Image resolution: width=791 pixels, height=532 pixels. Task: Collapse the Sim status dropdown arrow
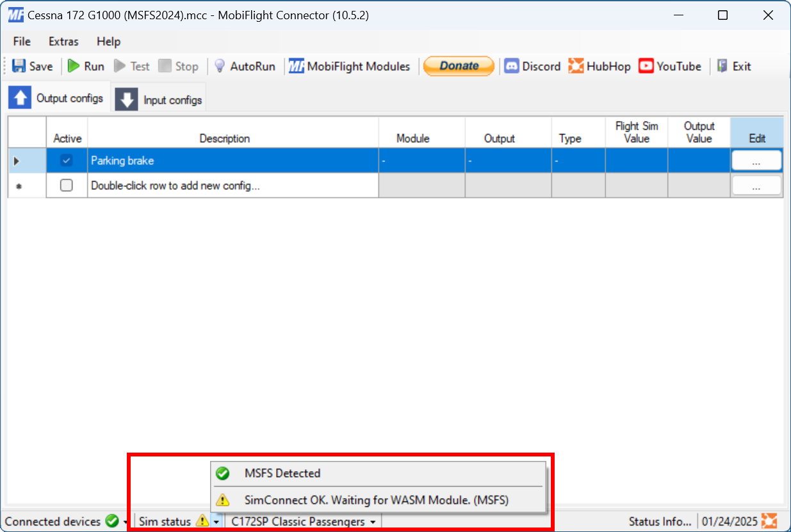click(216, 522)
